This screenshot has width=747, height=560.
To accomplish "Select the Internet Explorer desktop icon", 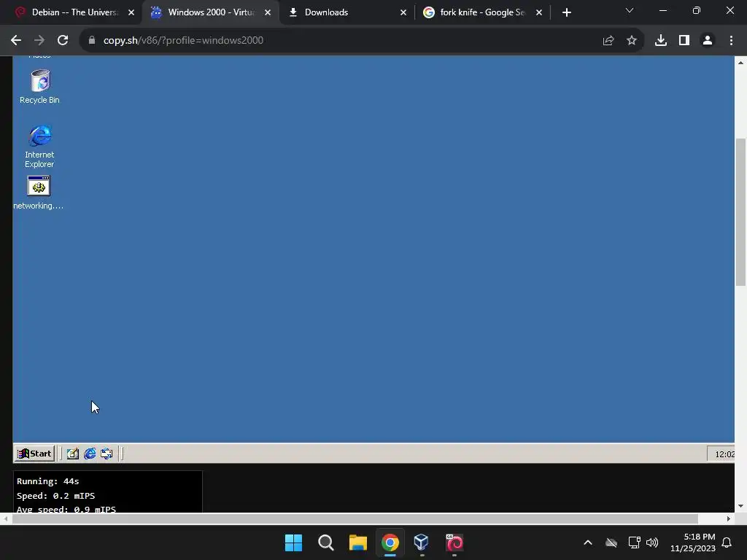I will click(x=39, y=146).
